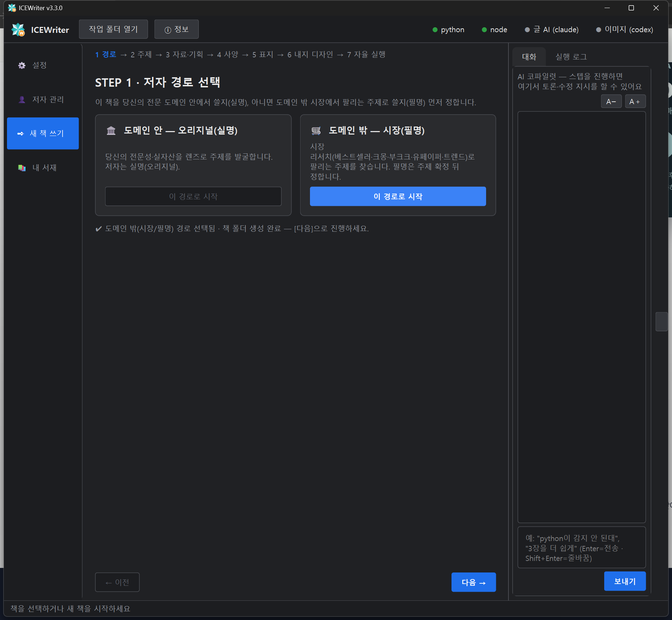Send the chat message with 보내기

[x=625, y=581]
